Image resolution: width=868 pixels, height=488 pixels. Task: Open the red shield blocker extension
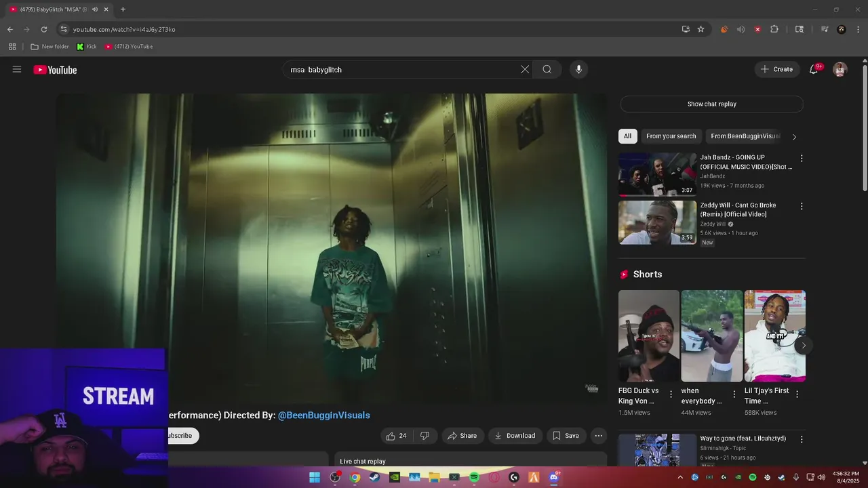click(757, 29)
